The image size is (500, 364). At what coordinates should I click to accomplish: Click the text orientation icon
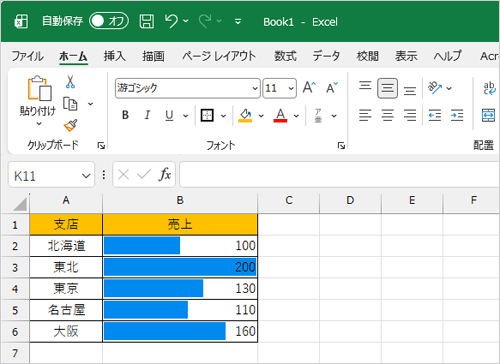pyautogui.click(x=435, y=88)
